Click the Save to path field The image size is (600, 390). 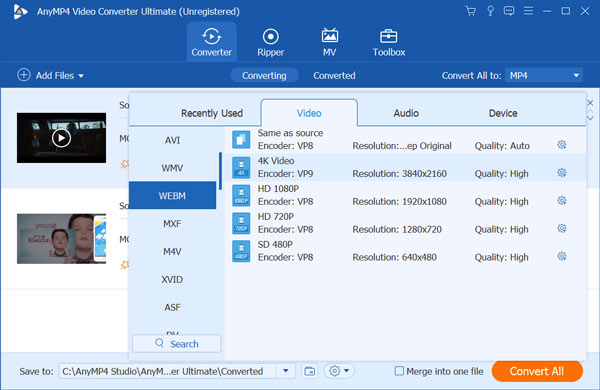tap(167, 371)
